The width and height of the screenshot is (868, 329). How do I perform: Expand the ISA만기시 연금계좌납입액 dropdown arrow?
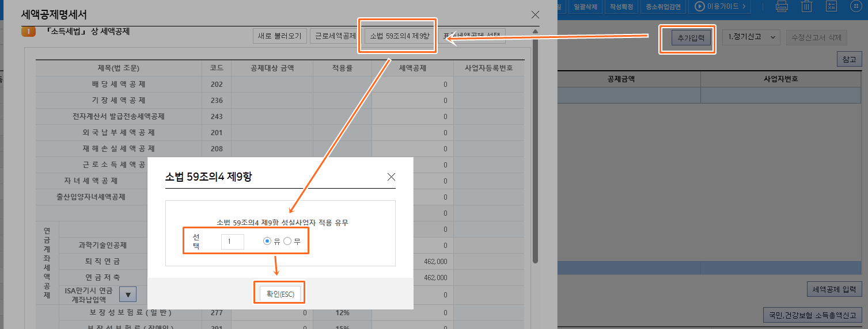[x=128, y=294]
